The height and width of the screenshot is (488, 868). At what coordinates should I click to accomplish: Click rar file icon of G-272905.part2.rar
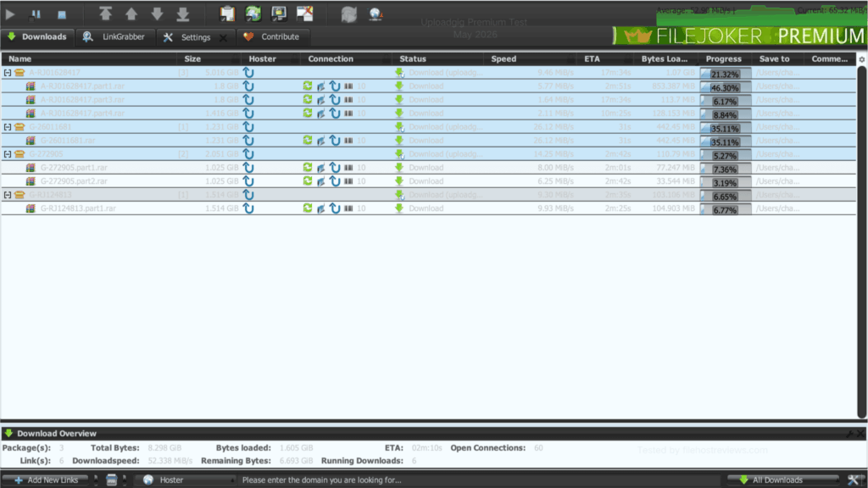[x=31, y=181]
